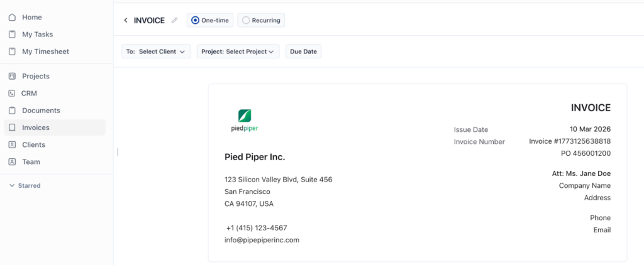Click the My Timesheet icon
The image size is (644, 265).
12,51
